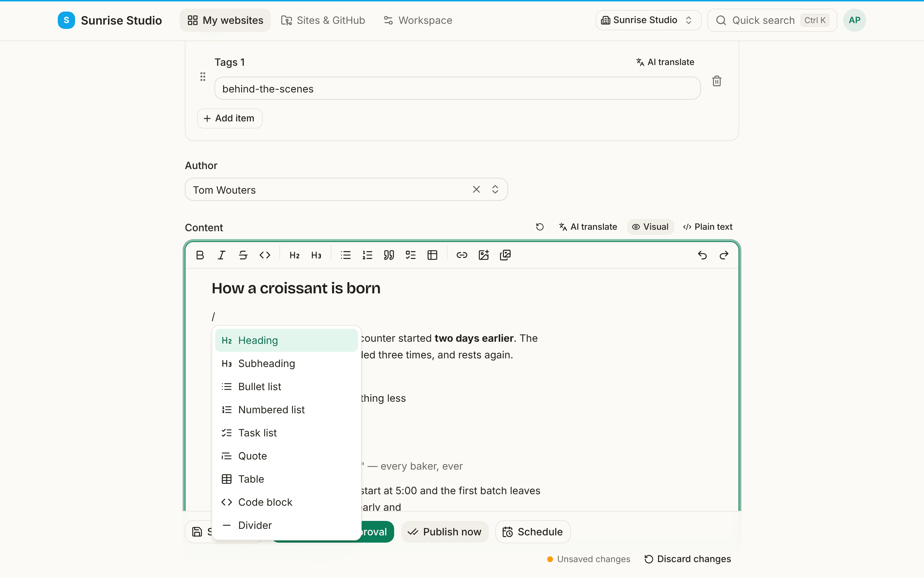Open the My websites tab
924x578 pixels.
point(225,20)
